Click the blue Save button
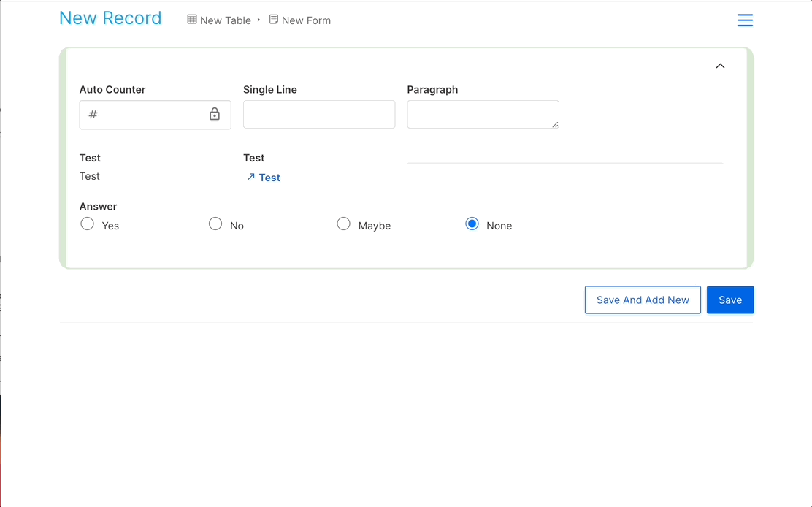Viewport: 812px width, 507px height. (729, 300)
